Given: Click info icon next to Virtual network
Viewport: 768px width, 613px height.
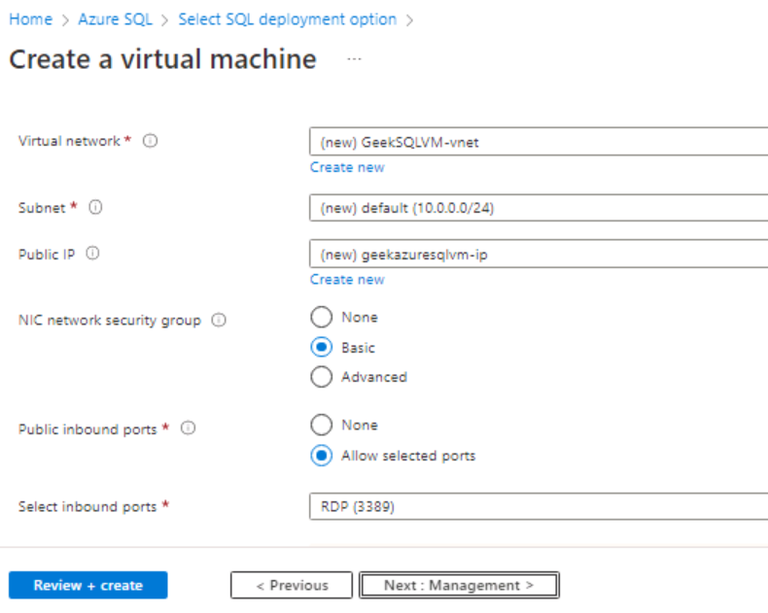Looking at the screenshot, I should pos(150,141).
